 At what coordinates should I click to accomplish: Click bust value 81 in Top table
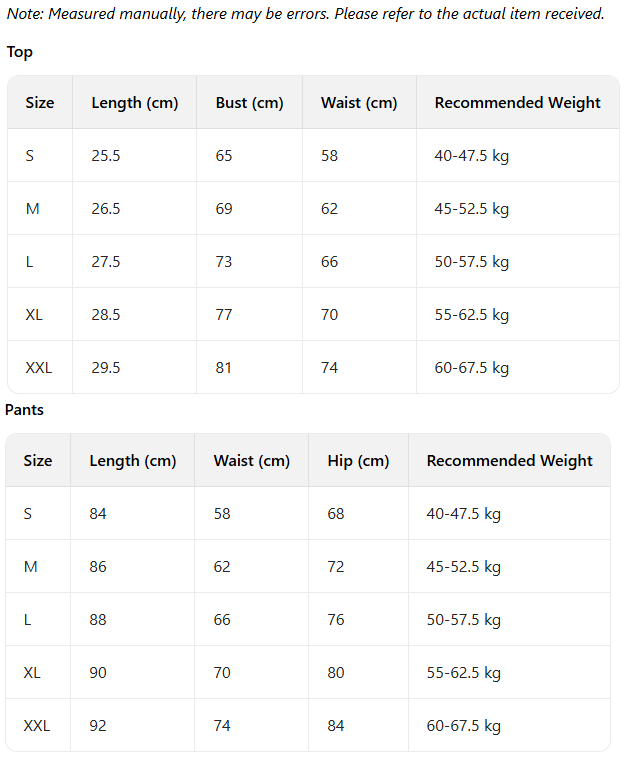click(224, 368)
